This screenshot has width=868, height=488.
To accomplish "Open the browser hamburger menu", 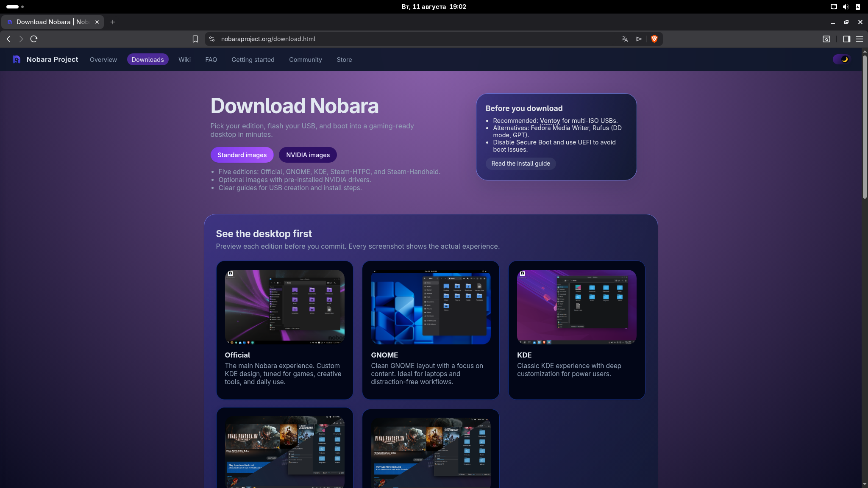I will point(860,39).
